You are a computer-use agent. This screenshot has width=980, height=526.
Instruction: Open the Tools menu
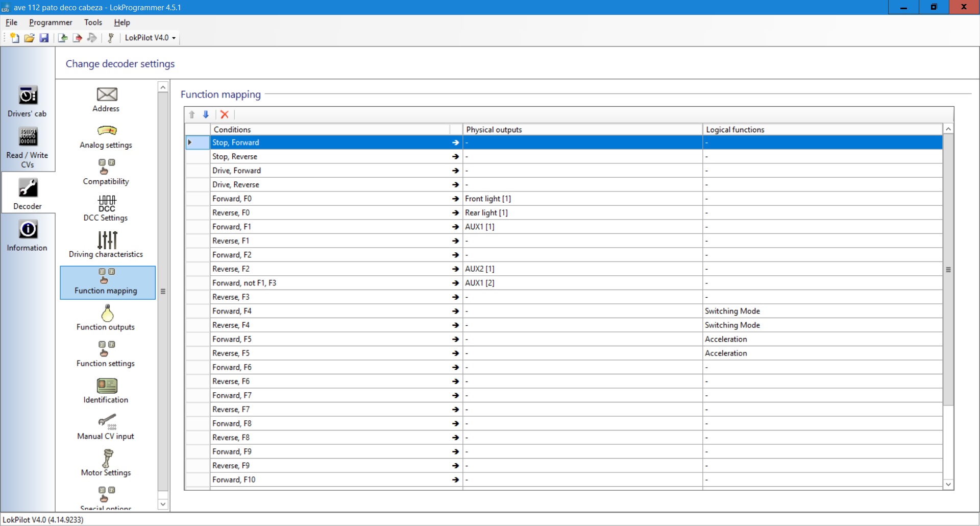pos(93,22)
